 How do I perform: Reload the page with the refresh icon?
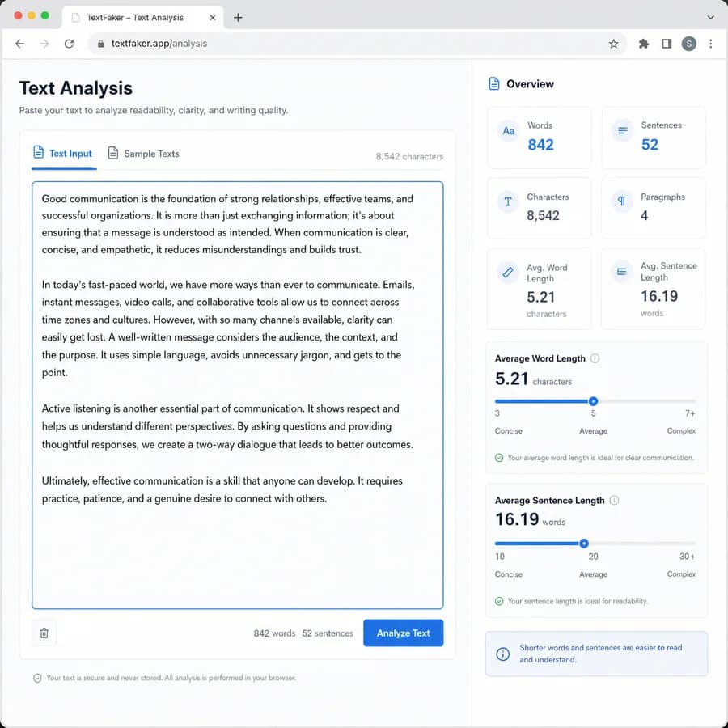70,44
